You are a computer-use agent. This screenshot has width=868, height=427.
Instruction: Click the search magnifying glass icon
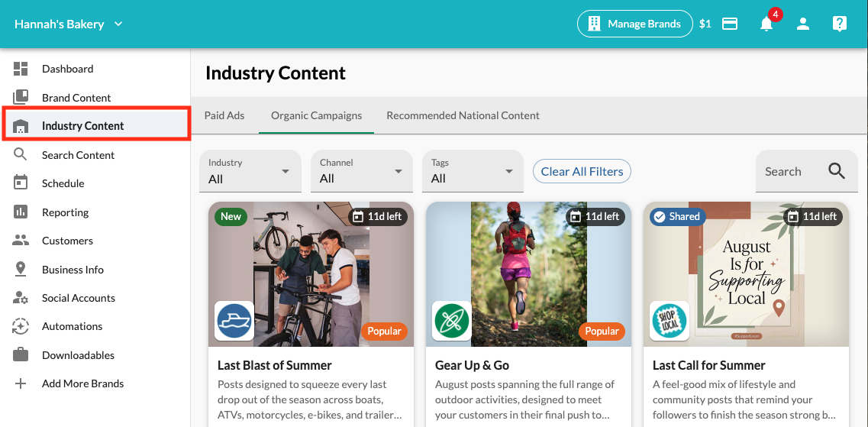(837, 171)
